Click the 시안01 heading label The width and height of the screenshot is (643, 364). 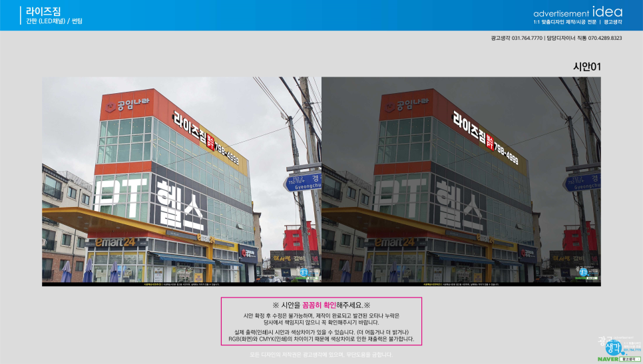coord(586,67)
